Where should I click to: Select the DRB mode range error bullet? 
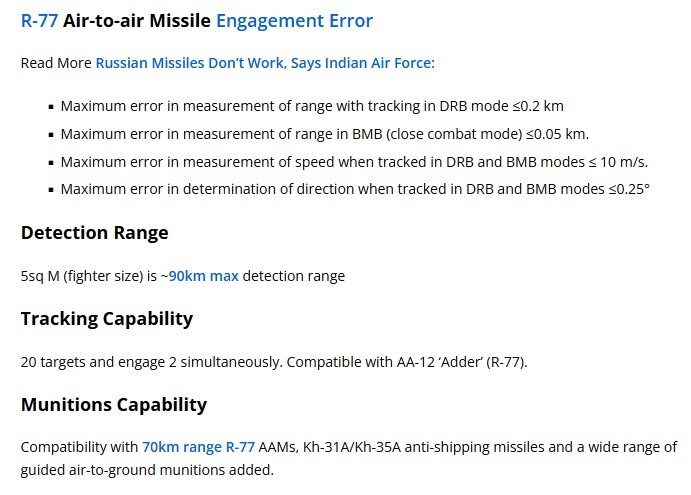(312, 106)
